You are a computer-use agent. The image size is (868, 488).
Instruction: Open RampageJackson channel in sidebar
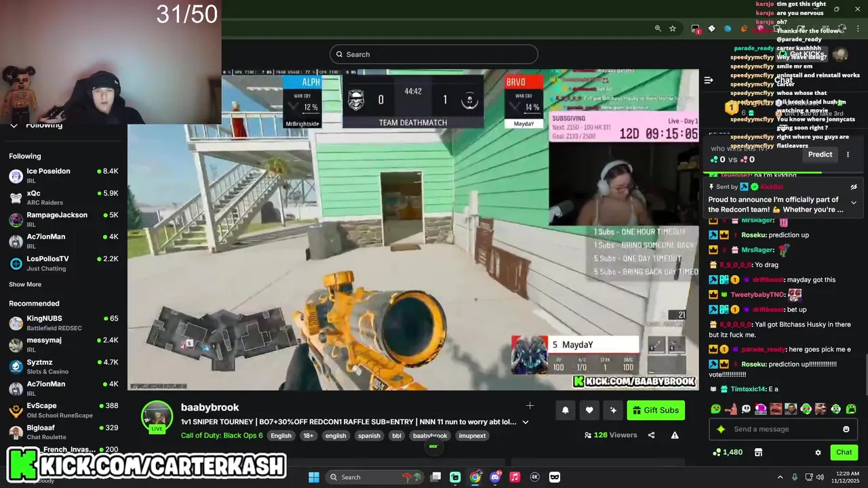pos(64,219)
